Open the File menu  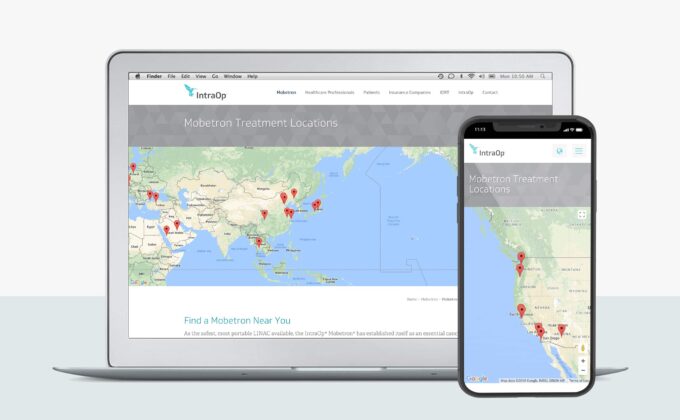[171, 76]
